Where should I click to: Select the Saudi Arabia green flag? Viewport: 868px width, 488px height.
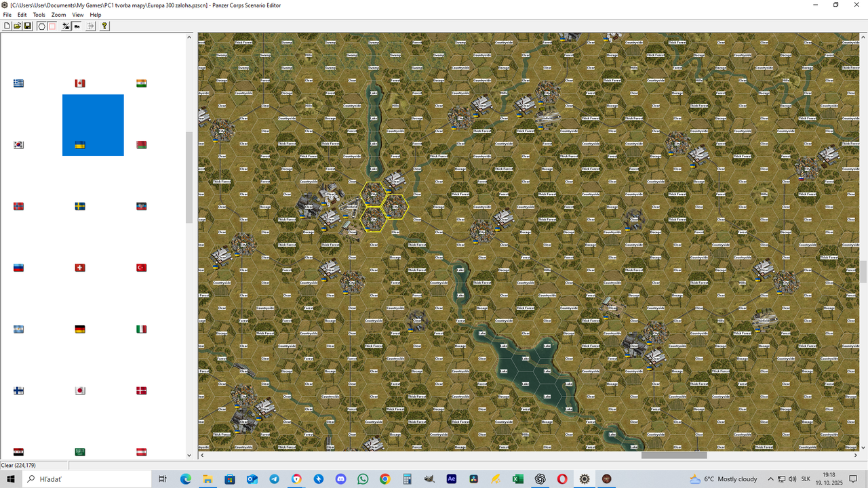click(80, 452)
